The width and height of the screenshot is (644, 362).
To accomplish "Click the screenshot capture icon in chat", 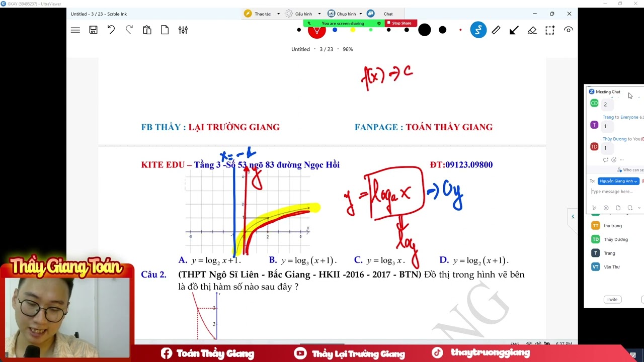I will pos(630,208).
